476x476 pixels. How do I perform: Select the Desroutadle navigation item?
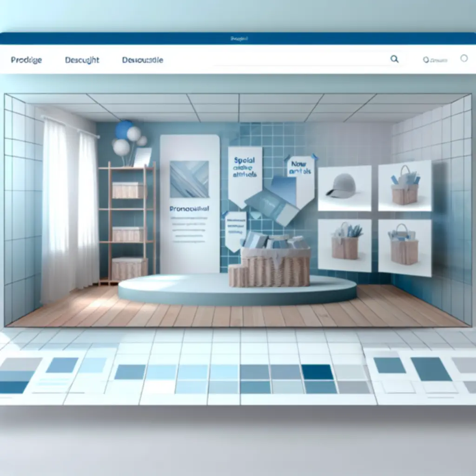pyautogui.click(x=142, y=60)
